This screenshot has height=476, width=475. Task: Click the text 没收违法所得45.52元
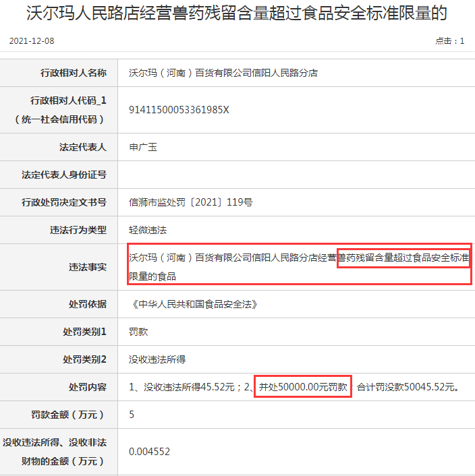point(189,387)
